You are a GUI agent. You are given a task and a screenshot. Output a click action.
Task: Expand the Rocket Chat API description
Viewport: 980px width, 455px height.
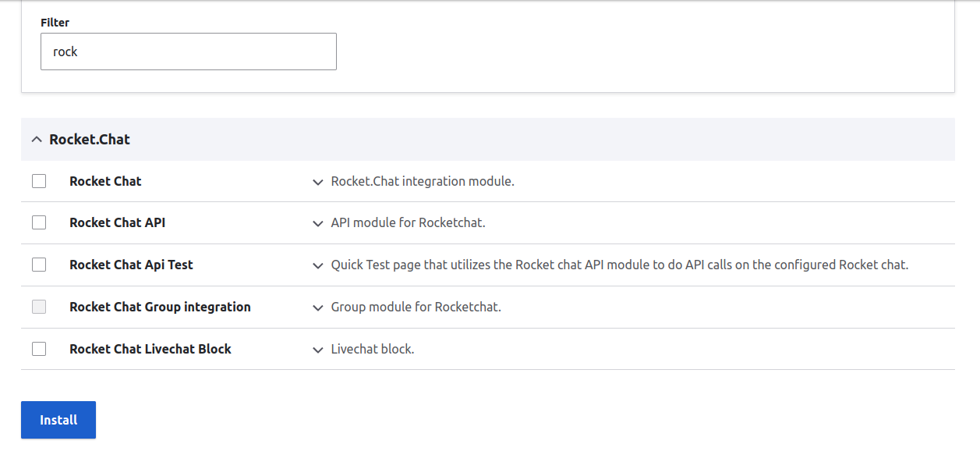pos(317,222)
